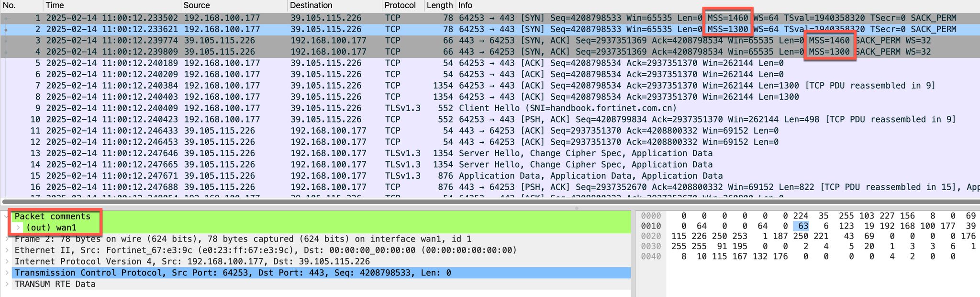Click the 0000 hex offset label
The height and width of the screenshot is (297, 980).
(651, 216)
